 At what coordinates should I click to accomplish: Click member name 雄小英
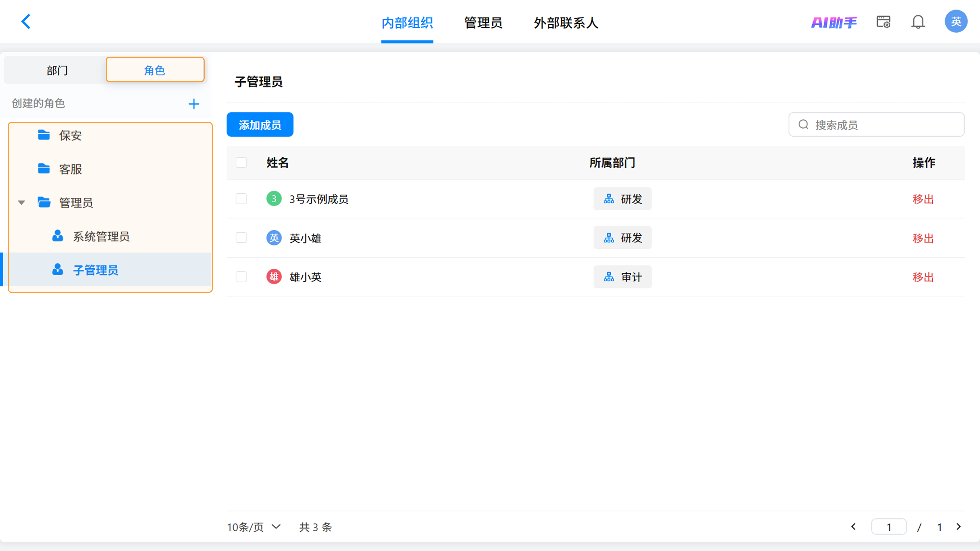[x=305, y=277]
